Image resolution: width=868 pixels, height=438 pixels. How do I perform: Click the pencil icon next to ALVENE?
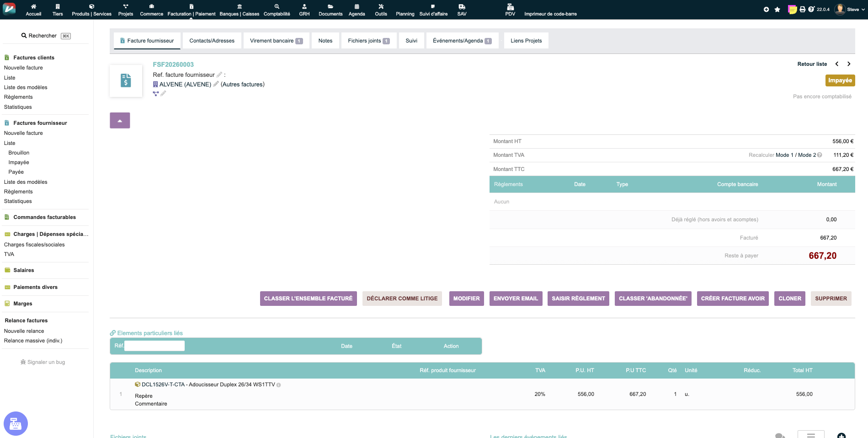pyautogui.click(x=216, y=84)
